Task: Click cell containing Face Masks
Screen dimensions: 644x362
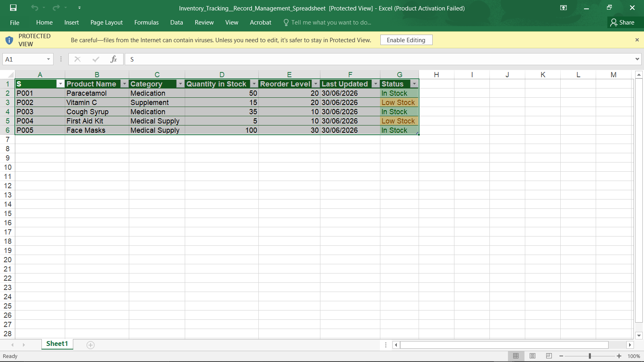Action: tap(97, 130)
